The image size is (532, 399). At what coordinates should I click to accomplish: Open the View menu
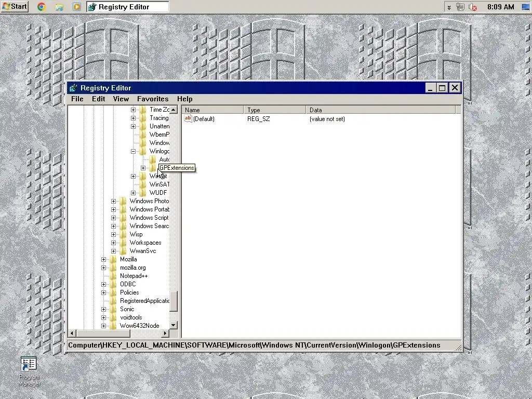[121, 99]
